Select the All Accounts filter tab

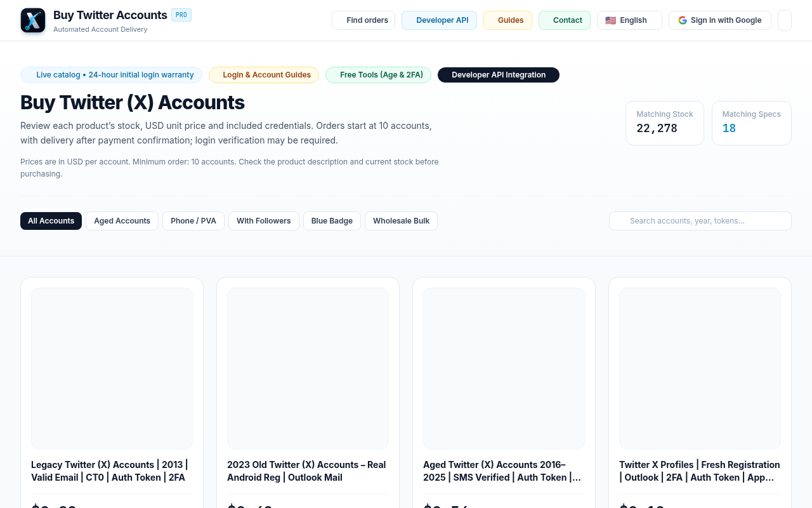(51, 221)
